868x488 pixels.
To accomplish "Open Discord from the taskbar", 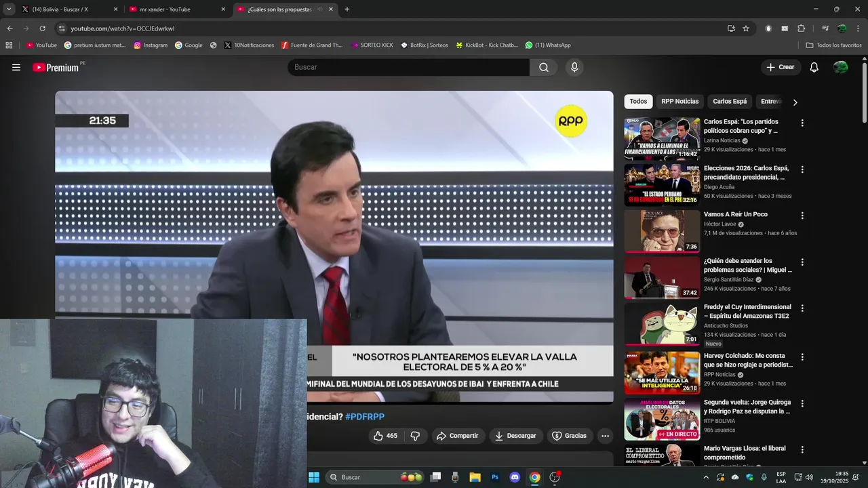I will point(515,477).
